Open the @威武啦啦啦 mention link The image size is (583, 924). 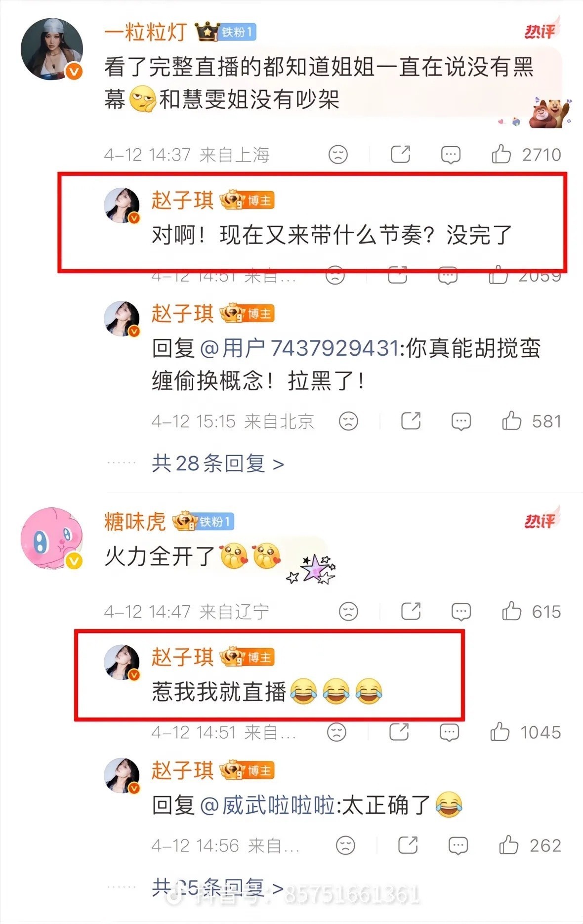(x=268, y=805)
